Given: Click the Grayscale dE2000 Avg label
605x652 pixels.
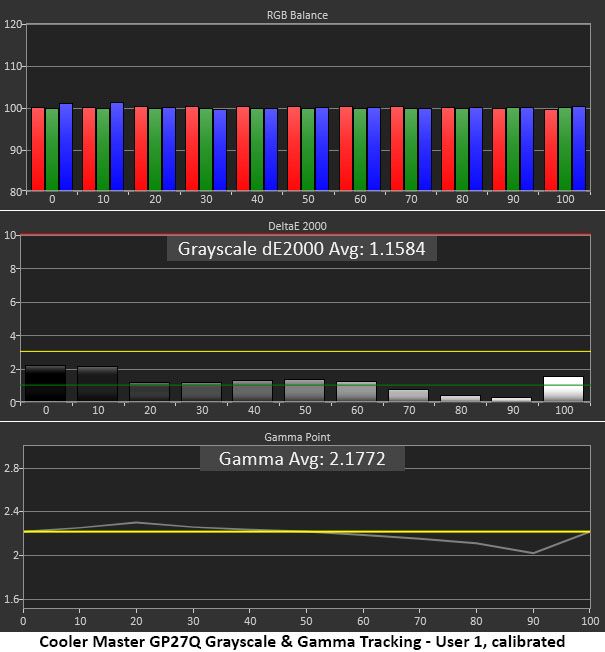Looking at the screenshot, I should click(301, 249).
